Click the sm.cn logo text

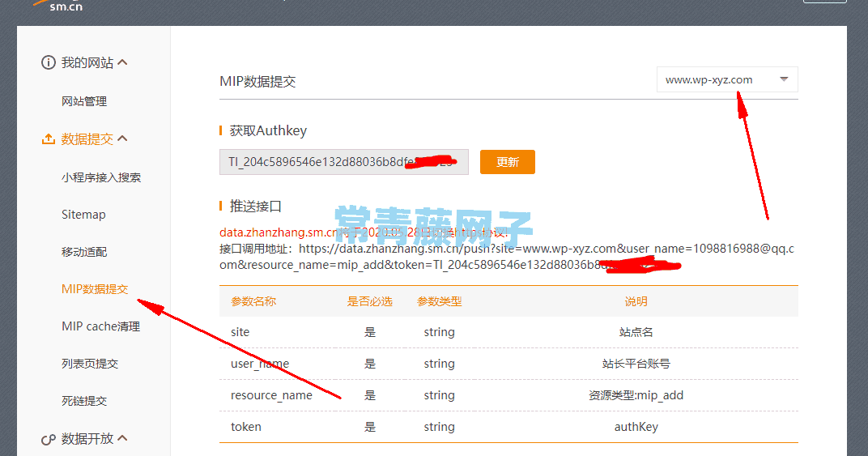tap(66, 6)
